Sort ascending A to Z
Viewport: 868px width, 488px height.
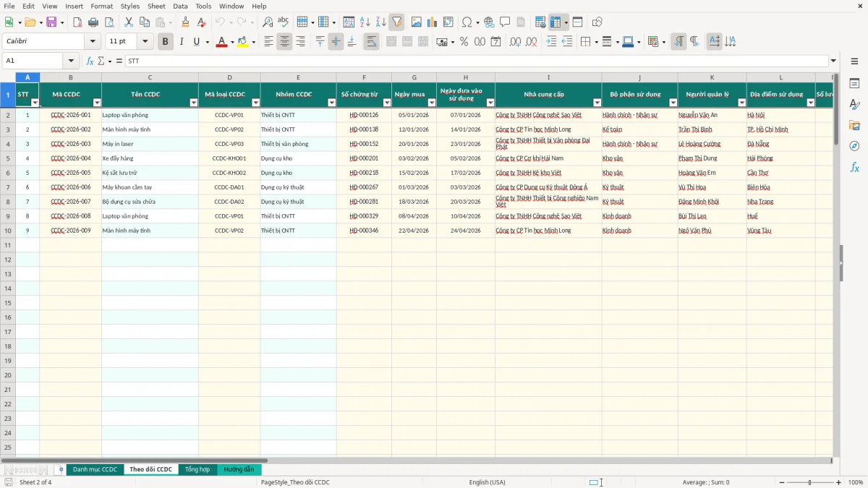(365, 22)
